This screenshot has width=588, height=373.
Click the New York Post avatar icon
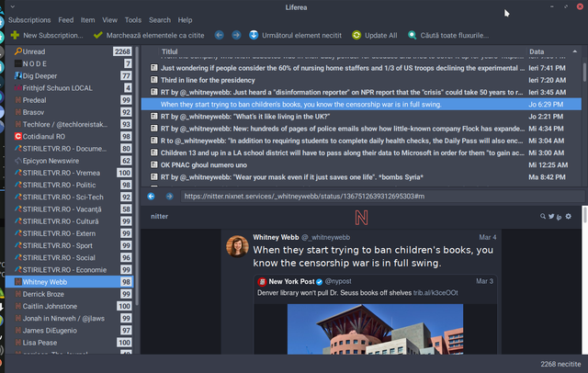point(262,281)
